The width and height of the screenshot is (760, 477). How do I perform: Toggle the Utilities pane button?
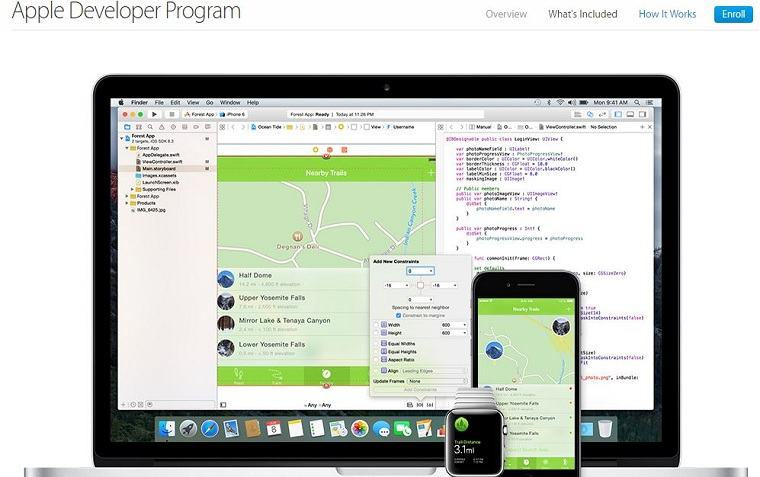(x=642, y=114)
